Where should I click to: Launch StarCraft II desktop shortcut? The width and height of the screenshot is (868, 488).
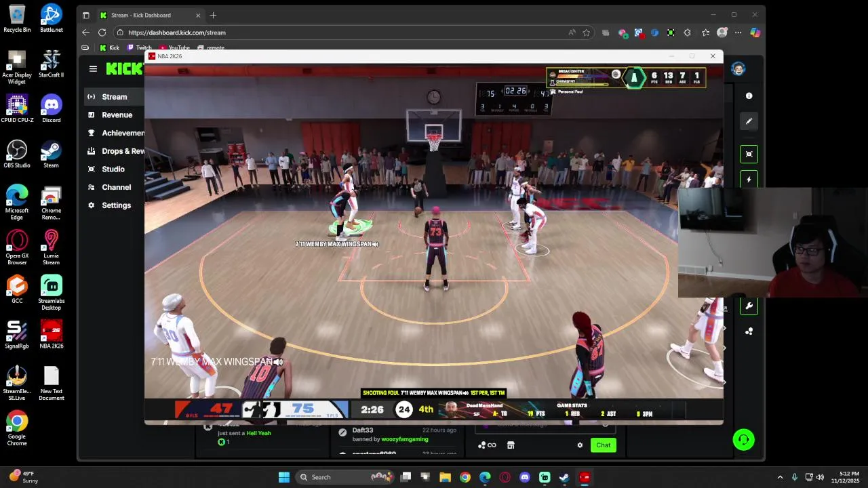point(51,64)
